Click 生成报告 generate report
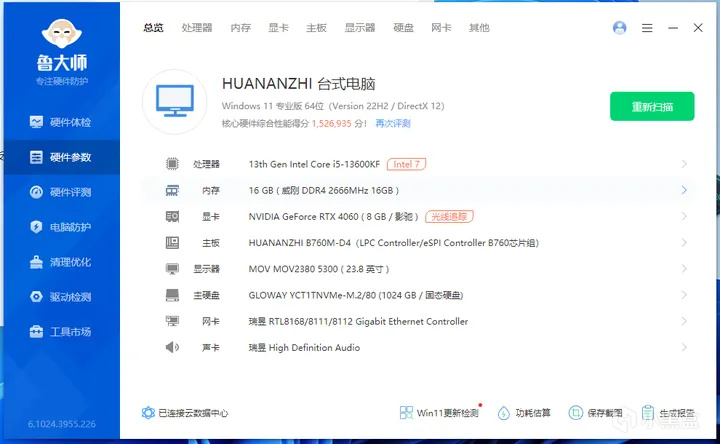This screenshot has height=444, width=720. pos(668,413)
